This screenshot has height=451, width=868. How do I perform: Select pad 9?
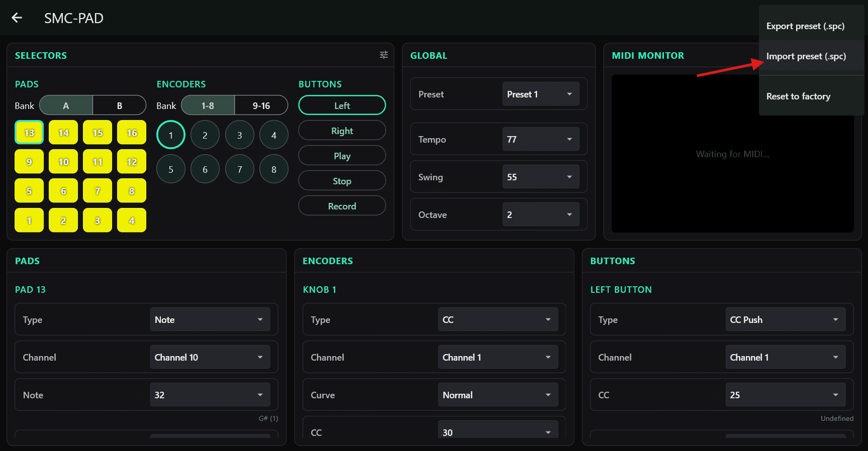coord(29,162)
